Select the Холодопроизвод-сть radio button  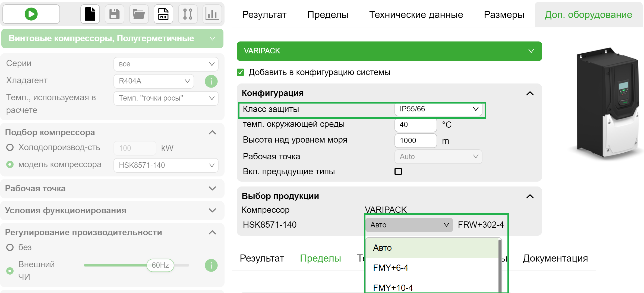pos(10,147)
